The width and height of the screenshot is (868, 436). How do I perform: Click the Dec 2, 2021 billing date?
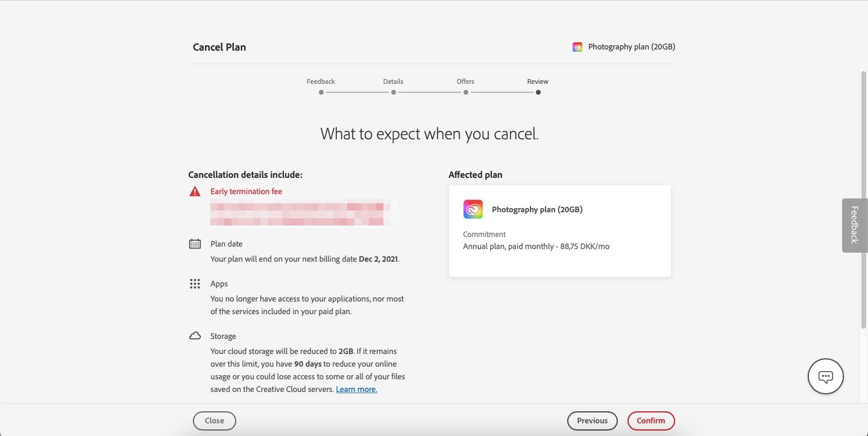pos(378,259)
